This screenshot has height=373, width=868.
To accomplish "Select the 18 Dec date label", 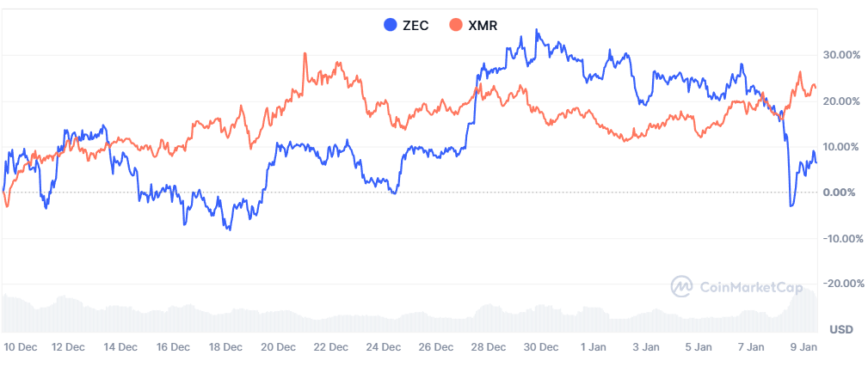I will pyautogui.click(x=225, y=347).
